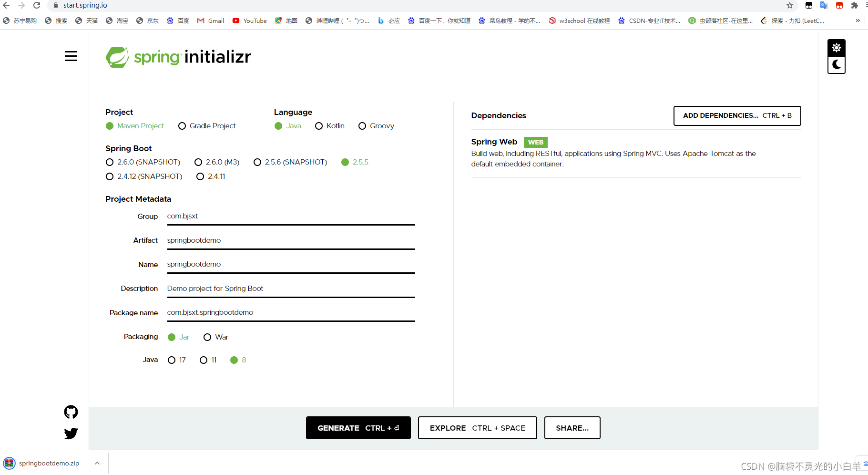Open the 苏宁易购 bookmark

[20, 21]
